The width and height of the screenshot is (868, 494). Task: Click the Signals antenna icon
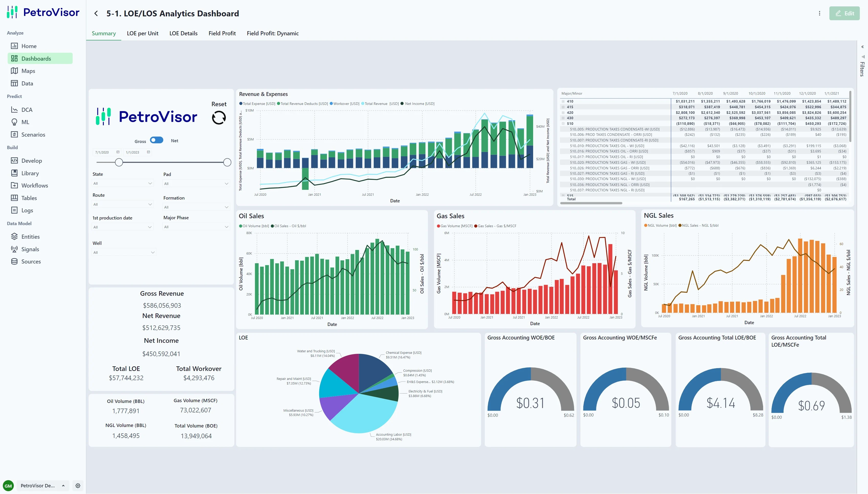click(x=14, y=249)
